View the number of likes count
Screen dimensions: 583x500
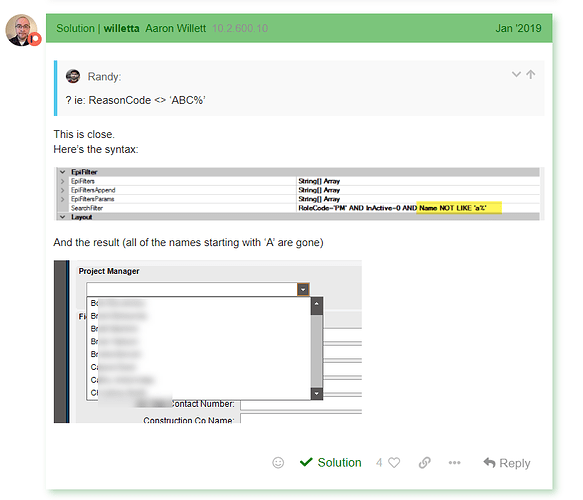coord(379,462)
